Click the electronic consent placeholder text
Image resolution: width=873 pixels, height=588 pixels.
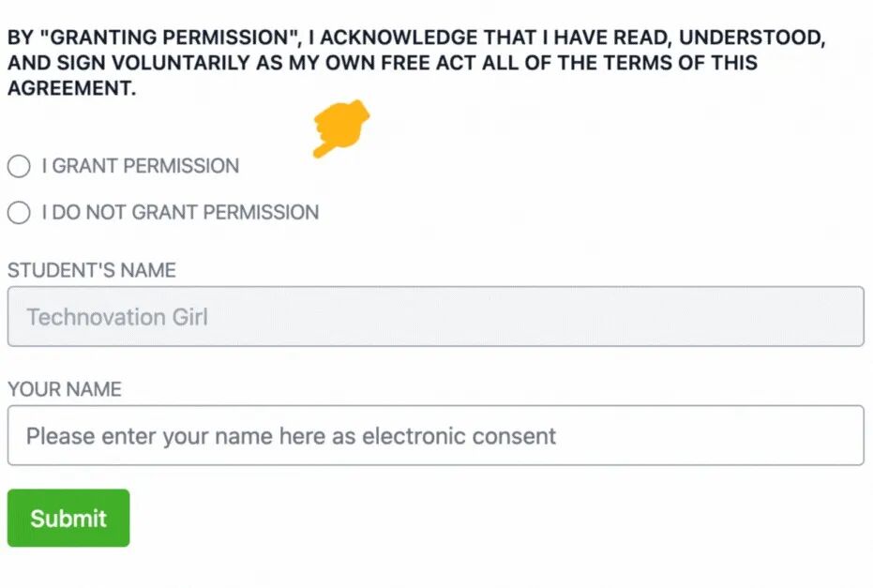291,436
